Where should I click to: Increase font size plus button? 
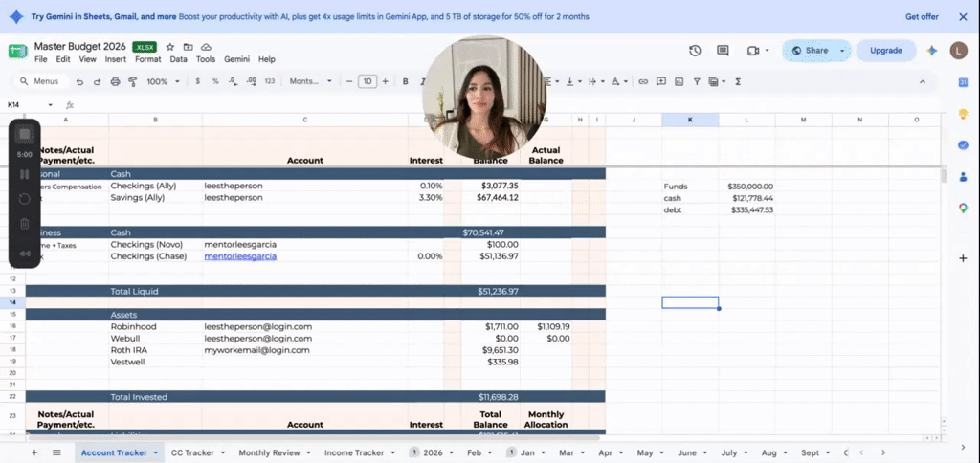click(x=385, y=82)
